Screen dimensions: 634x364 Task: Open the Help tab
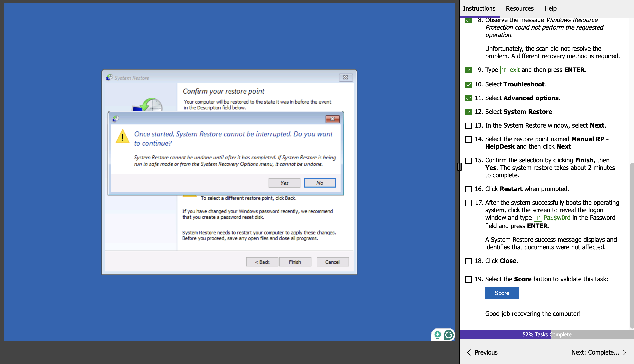coord(550,9)
